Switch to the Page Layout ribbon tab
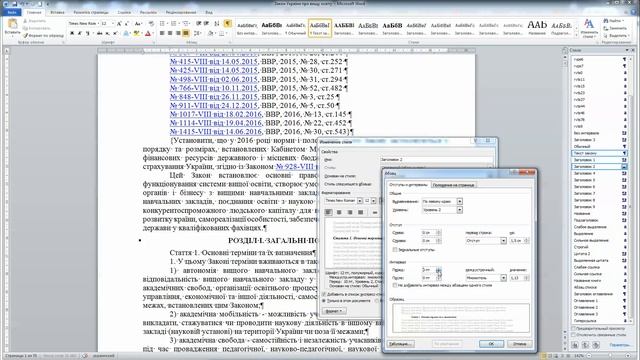640x360 pixels. point(91,12)
